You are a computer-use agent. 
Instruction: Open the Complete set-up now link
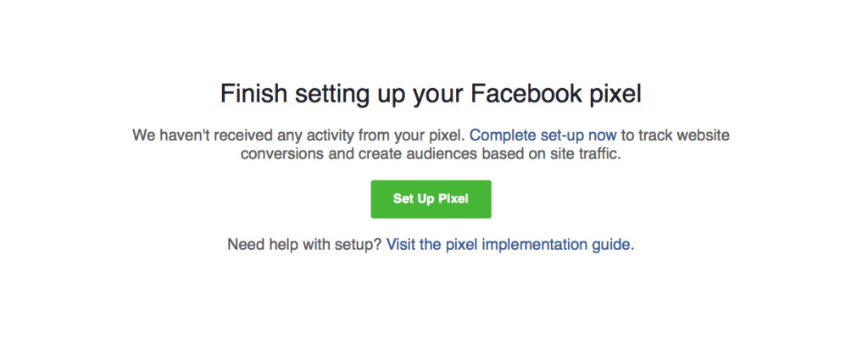point(543,136)
